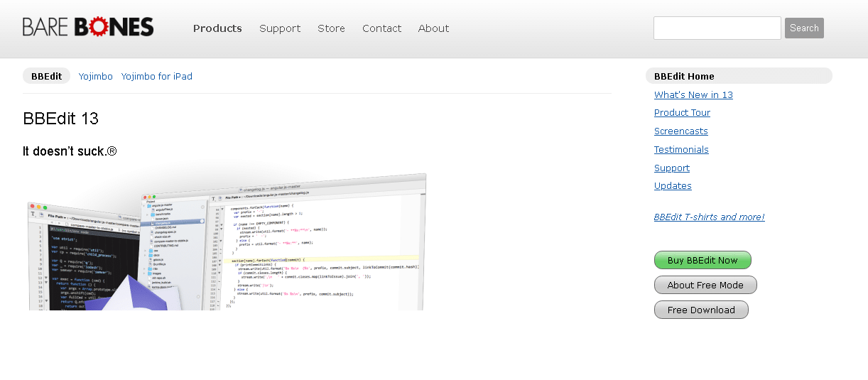Focus the site search field
Viewport: 868px width, 380px height.
717,28
